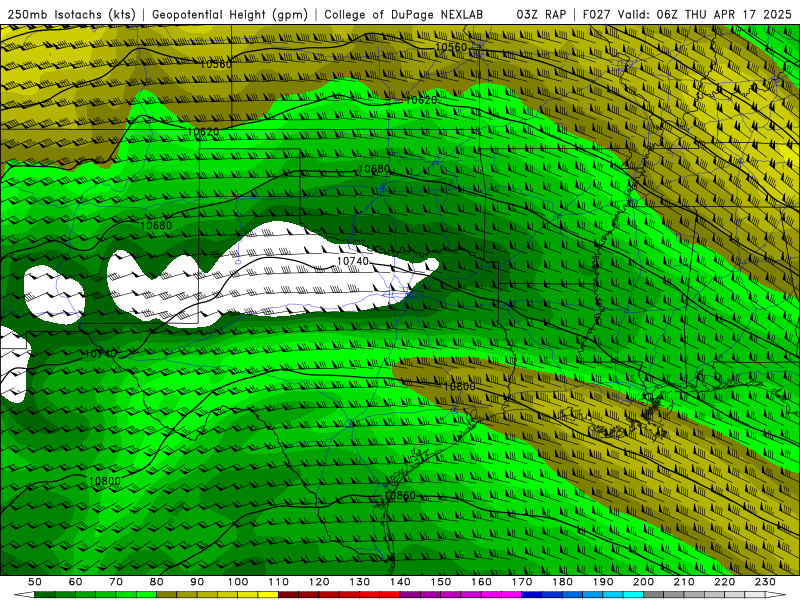Screen dimensions: 800x600
Task: Click colorbar value 180
Action: 562,582
